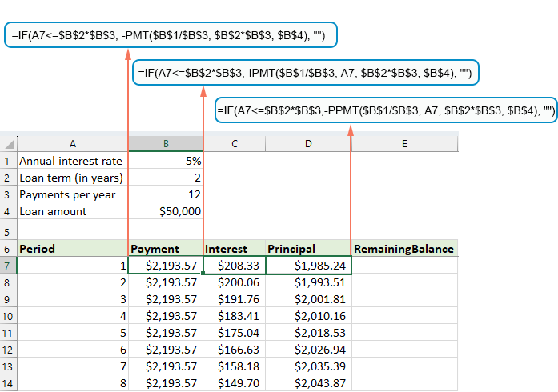This screenshot has height=392, width=558.
Task: Select column B header
Action: click(166, 144)
